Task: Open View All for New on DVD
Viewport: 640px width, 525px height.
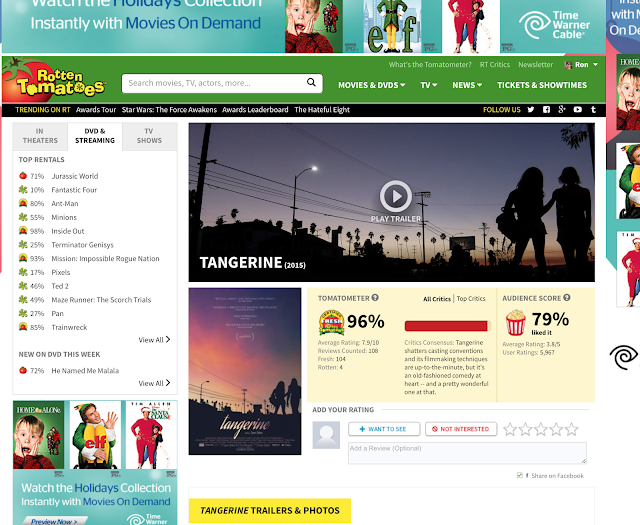Action: pos(154,383)
